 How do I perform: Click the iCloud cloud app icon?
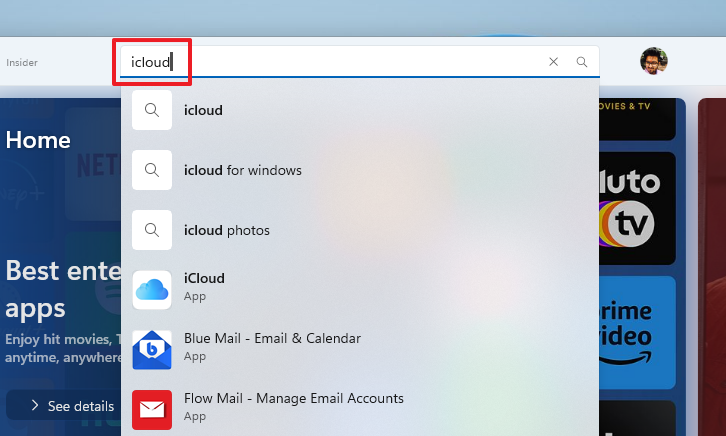pos(152,290)
